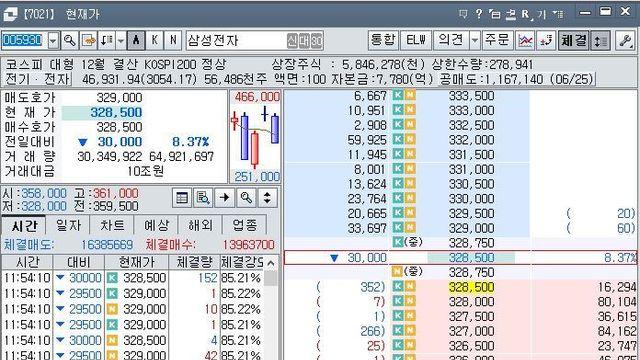Click the R icon in title bar

click(x=527, y=15)
